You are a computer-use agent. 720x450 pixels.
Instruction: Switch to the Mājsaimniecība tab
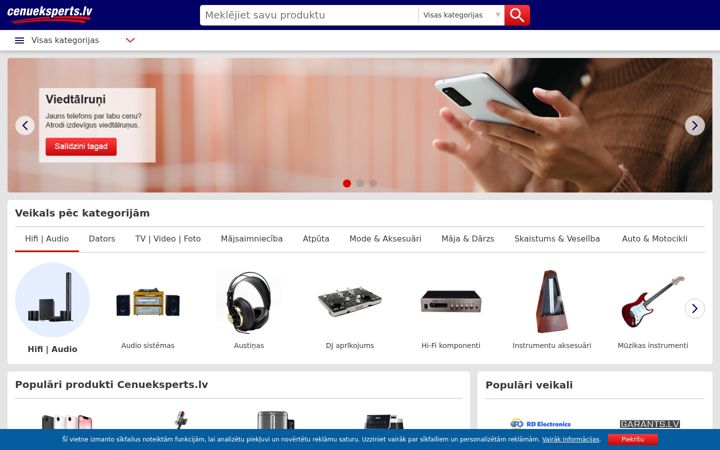tap(252, 239)
